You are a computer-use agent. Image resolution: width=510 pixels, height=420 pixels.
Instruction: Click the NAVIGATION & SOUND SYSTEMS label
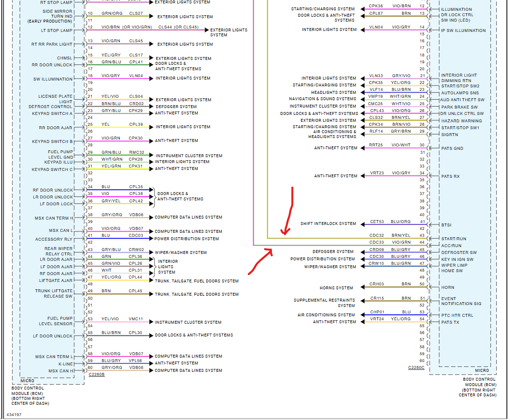[322, 99]
